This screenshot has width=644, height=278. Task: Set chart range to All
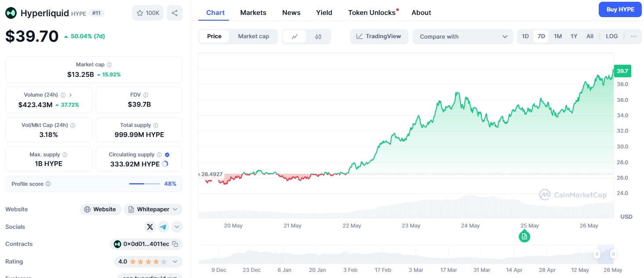[590, 36]
